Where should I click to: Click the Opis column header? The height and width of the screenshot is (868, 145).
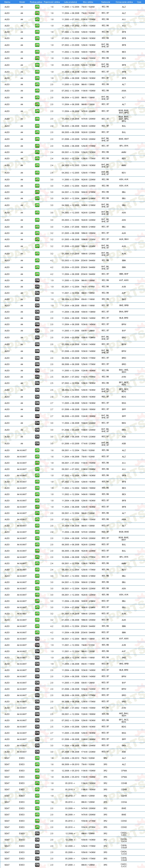pos(139,2)
